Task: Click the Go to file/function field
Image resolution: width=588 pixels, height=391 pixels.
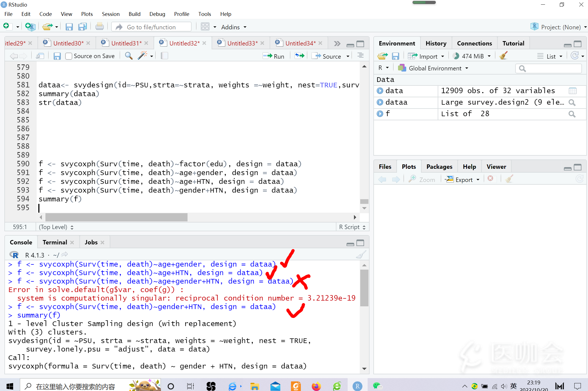Action: pos(152,27)
